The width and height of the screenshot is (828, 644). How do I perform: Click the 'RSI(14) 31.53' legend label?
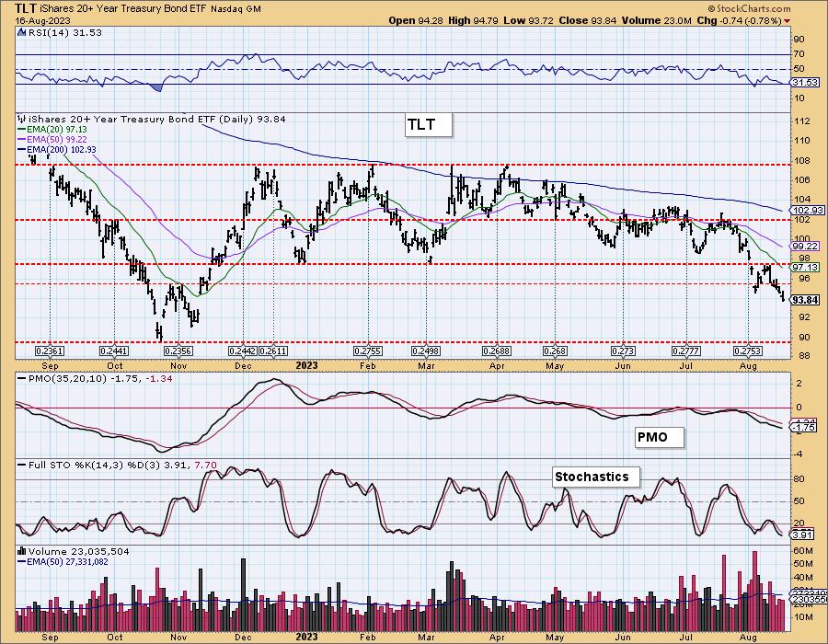(x=65, y=32)
